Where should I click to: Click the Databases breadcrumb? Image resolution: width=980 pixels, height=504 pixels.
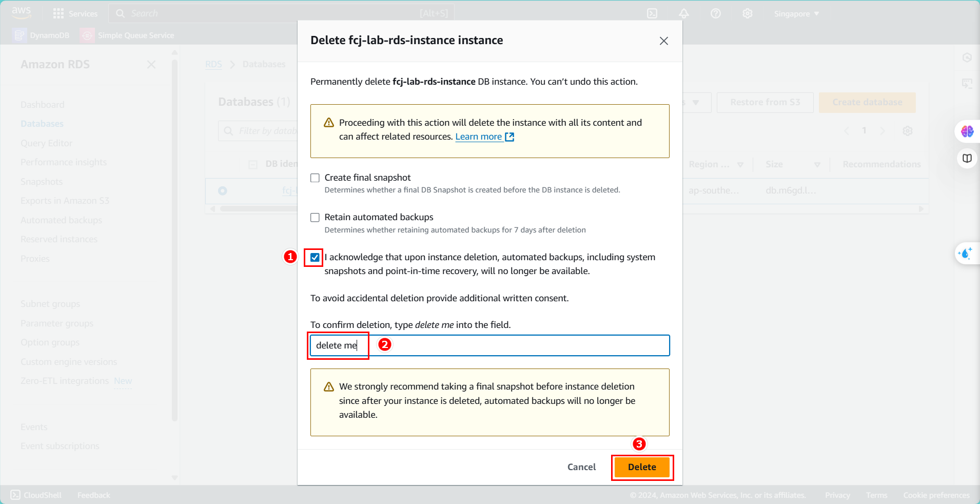point(264,64)
